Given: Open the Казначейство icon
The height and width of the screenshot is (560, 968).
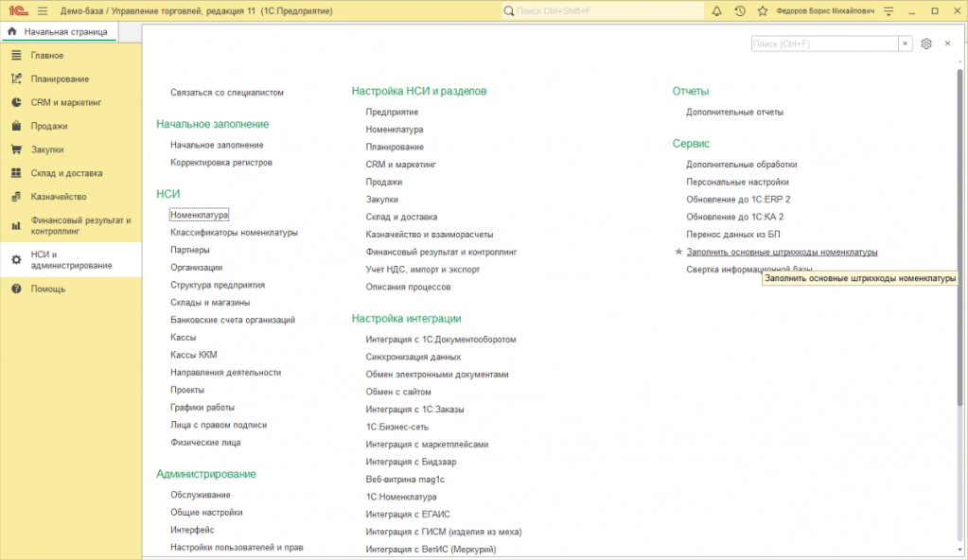Looking at the screenshot, I should [16, 197].
